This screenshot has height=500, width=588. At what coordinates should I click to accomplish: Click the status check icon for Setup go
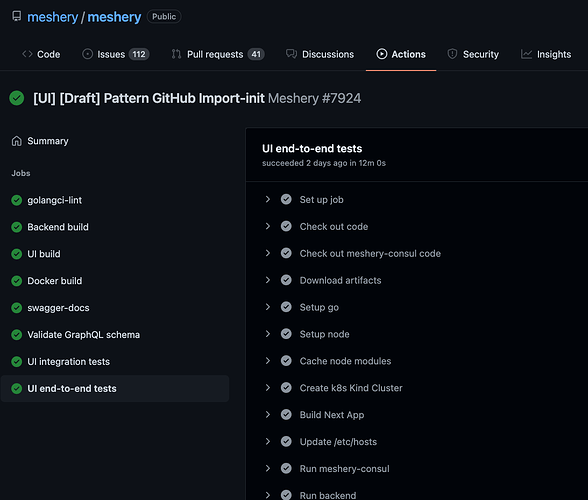point(286,307)
